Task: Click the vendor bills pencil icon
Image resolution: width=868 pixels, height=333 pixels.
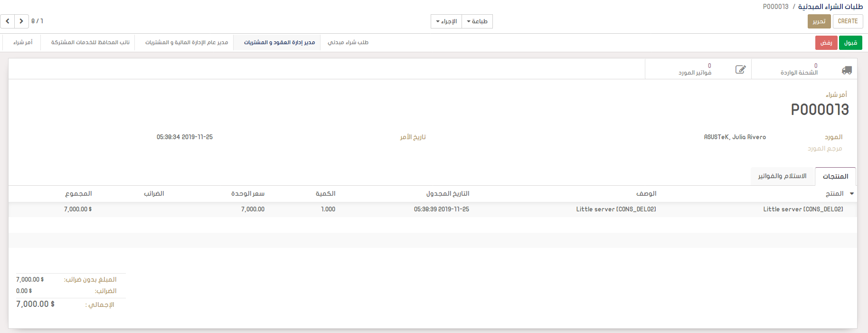Action: (740, 70)
